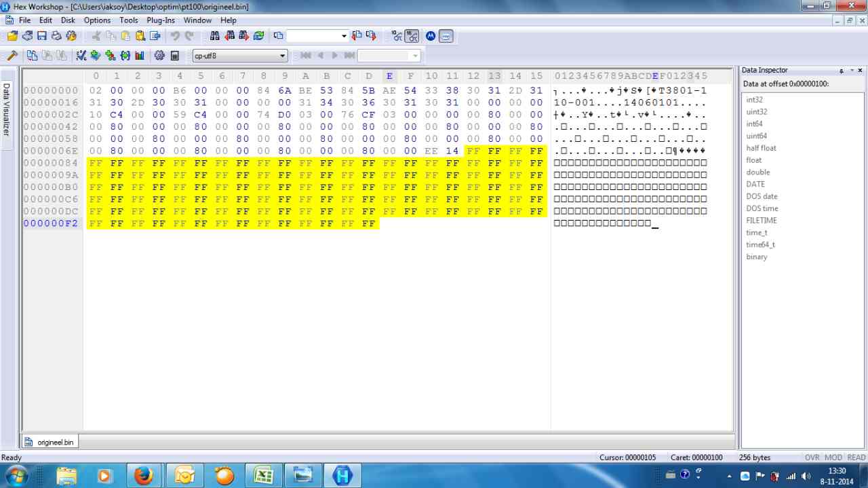Click the Find (binoculars) toolbar icon
This screenshot has width=868, height=488.
tap(214, 36)
